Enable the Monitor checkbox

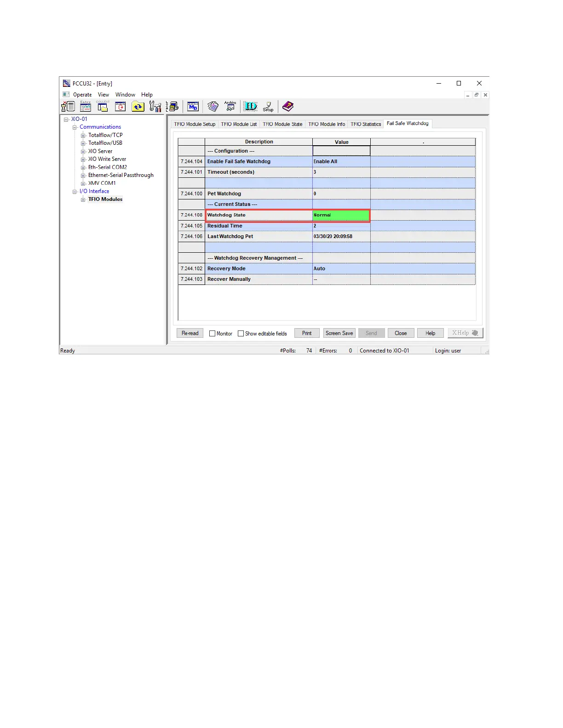[x=212, y=334]
